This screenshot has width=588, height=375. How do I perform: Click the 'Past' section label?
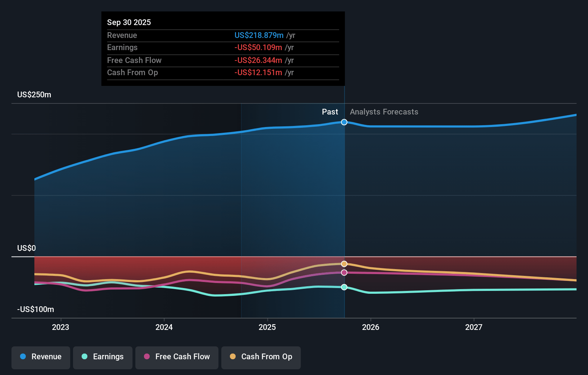pos(330,112)
